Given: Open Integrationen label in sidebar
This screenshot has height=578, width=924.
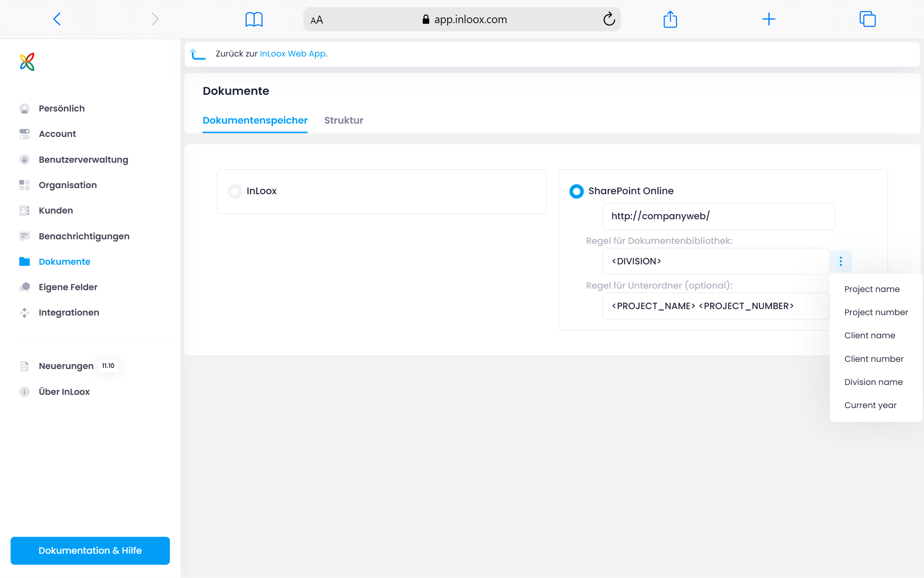Looking at the screenshot, I should 69,313.
